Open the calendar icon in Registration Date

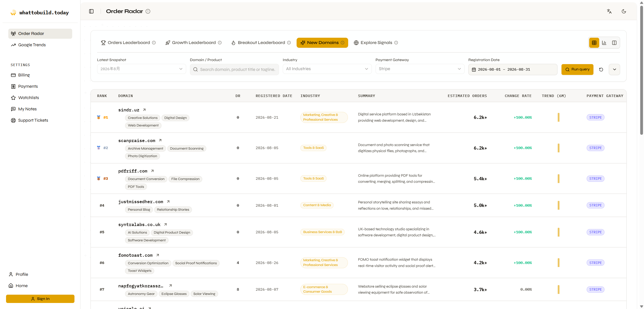pyautogui.click(x=474, y=70)
